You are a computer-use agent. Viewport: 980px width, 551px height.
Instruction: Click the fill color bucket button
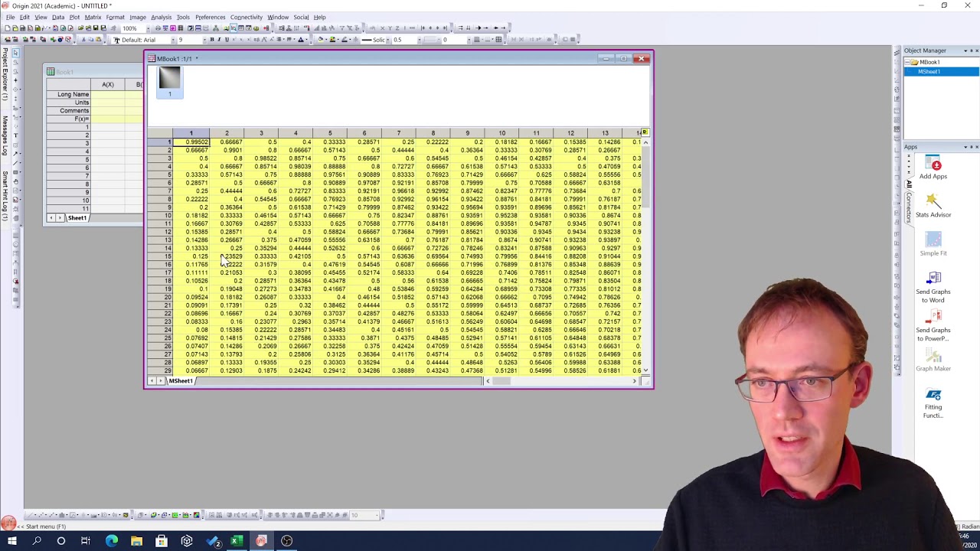click(x=321, y=40)
